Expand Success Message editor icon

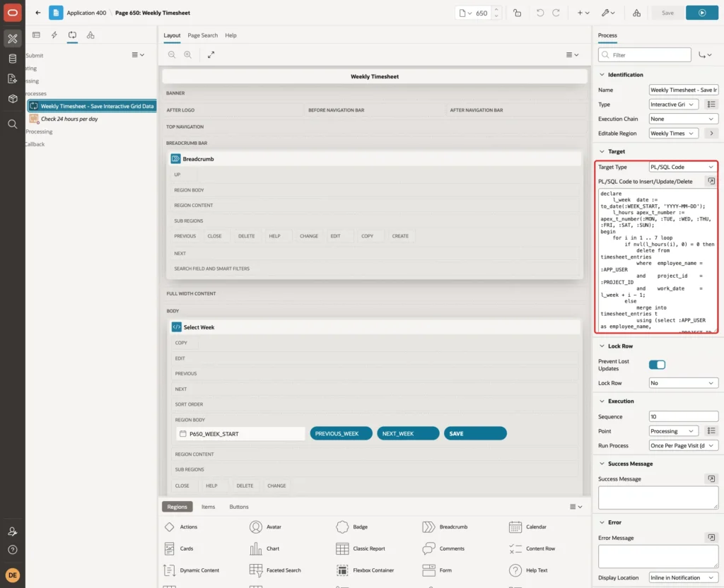(x=711, y=479)
